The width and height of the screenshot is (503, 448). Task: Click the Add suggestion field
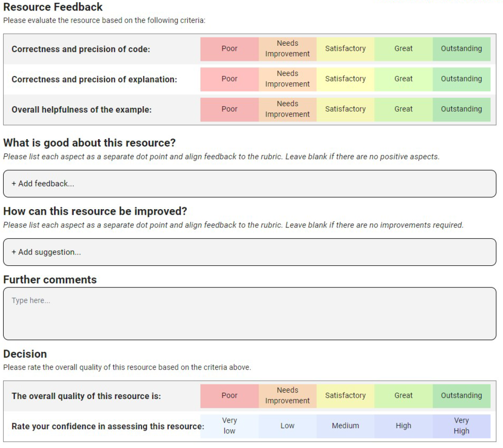(249, 252)
